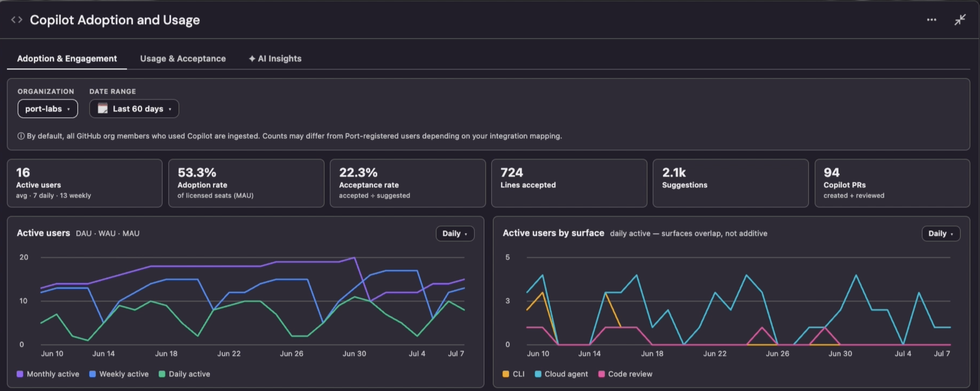This screenshot has height=391, width=980.
Task: Select the Adoption & Engagement tab
Action: (x=67, y=58)
